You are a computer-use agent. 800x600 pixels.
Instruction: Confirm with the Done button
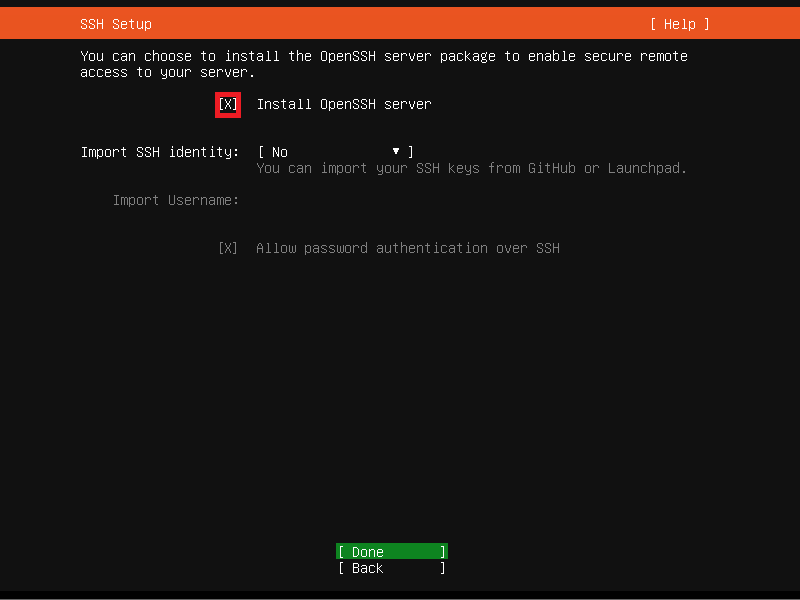click(x=392, y=552)
